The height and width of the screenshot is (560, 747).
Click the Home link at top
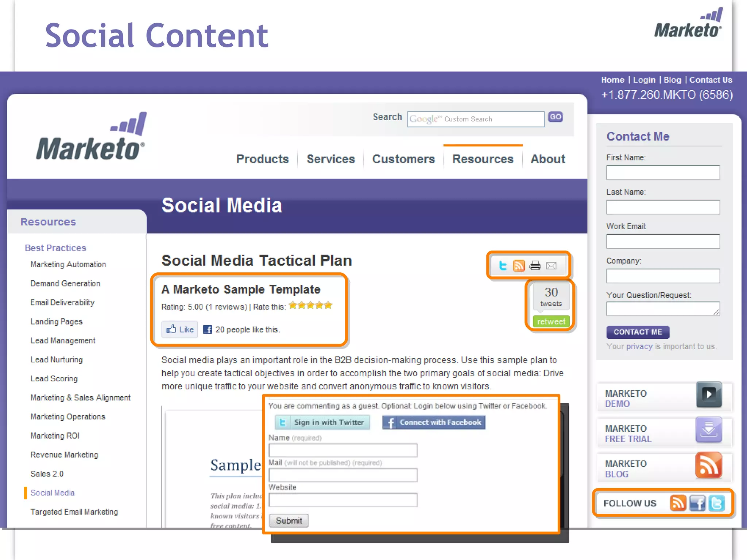click(612, 80)
